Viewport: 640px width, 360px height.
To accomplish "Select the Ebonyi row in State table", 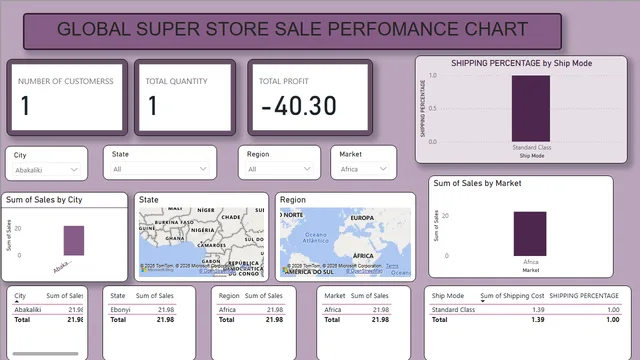I will pyautogui.click(x=142, y=310).
